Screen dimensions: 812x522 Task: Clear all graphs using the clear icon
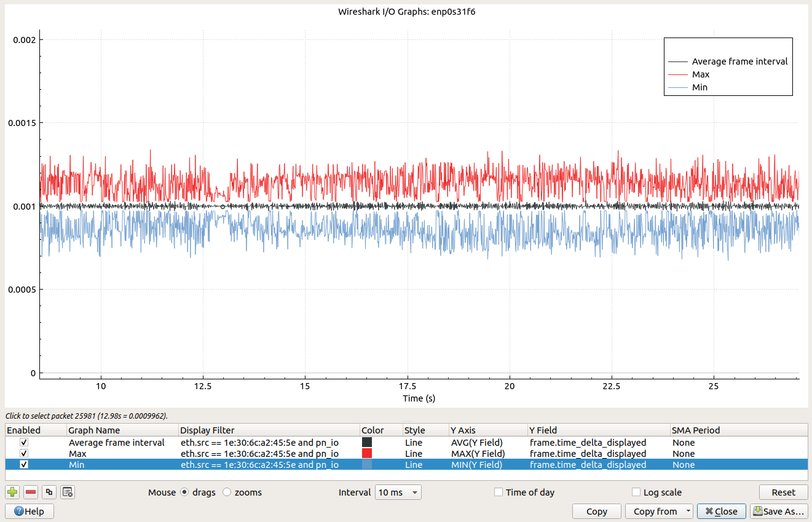(x=68, y=492)
